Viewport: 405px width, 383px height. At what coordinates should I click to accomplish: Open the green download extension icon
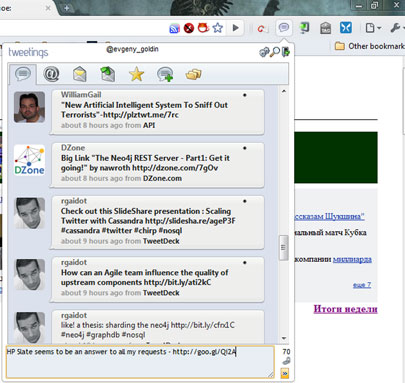(304, 28)
